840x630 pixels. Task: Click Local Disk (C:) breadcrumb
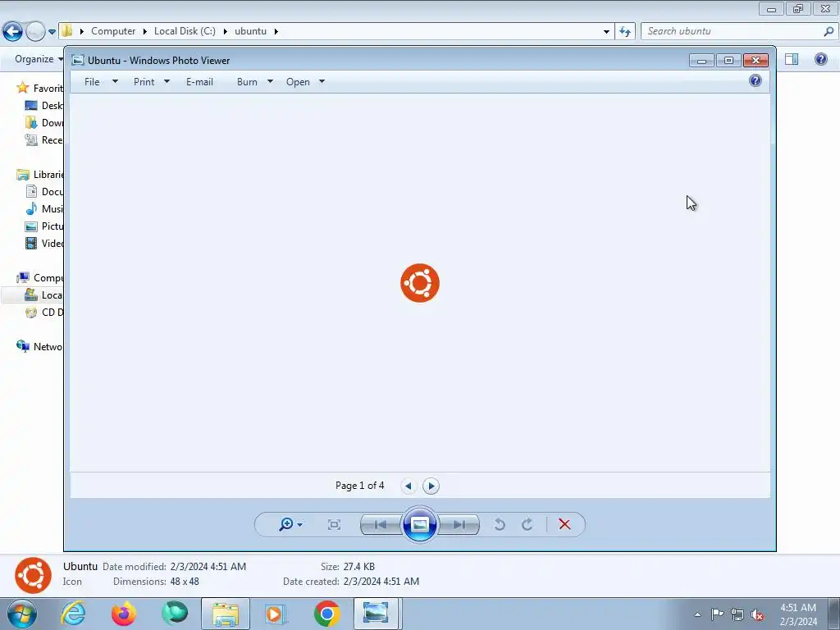(x=185, y=31)
